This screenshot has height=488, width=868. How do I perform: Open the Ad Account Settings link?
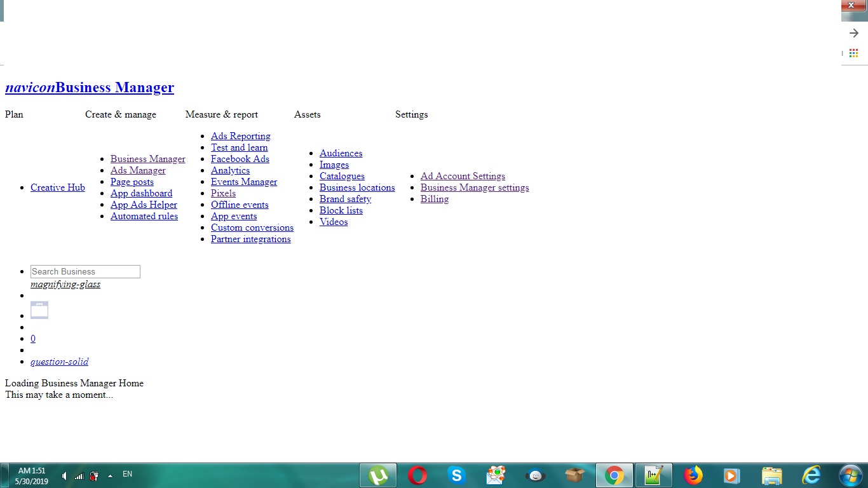pos(463,176)
